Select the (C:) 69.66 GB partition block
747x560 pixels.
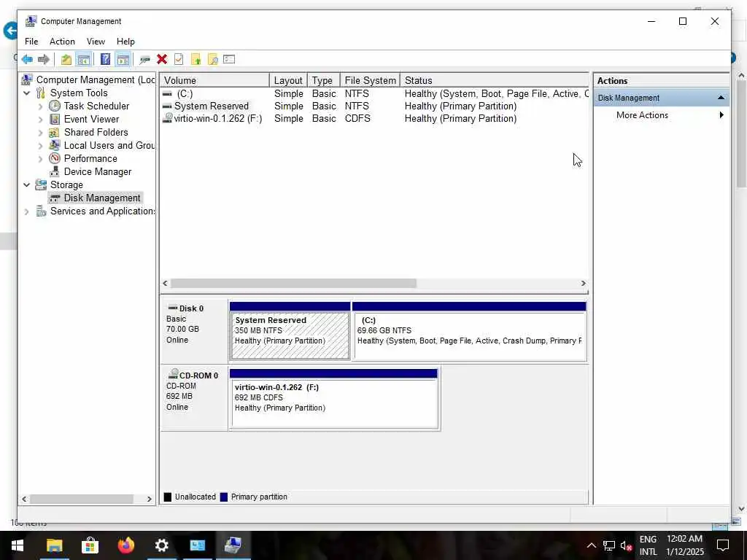click(469, 332)
